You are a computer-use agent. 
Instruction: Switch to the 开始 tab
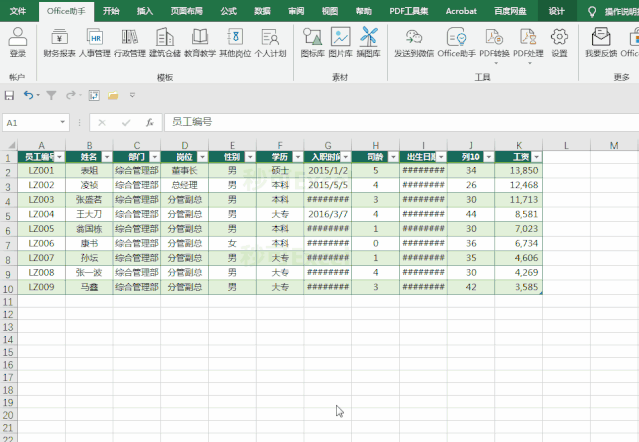point(111,11)
